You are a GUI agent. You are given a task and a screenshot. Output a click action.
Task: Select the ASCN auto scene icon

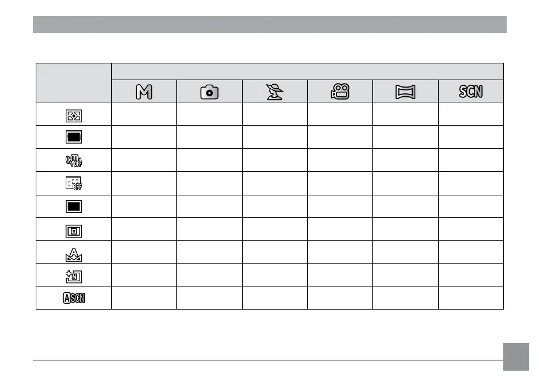(74, 298)
